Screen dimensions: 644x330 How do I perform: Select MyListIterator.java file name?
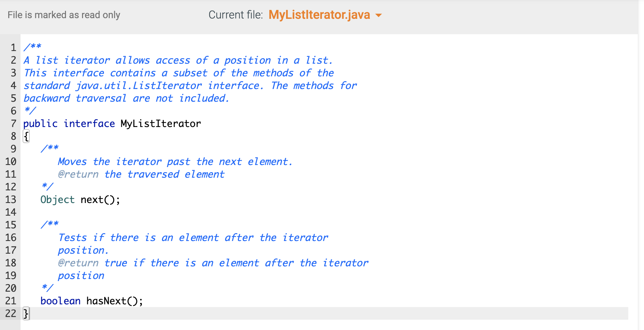(x=318, y=15)
